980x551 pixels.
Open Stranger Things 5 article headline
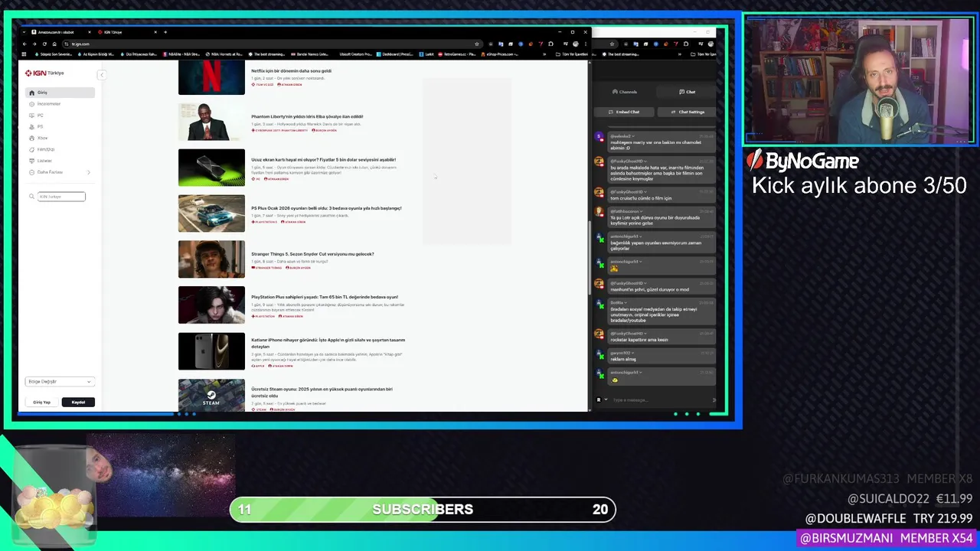[312, 254]
